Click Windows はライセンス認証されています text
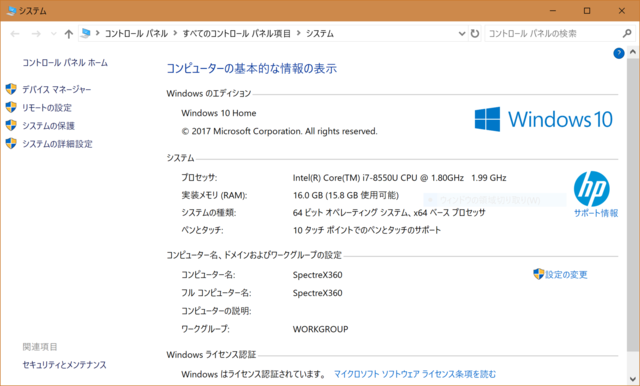The image size is (640, 386). 253,374
